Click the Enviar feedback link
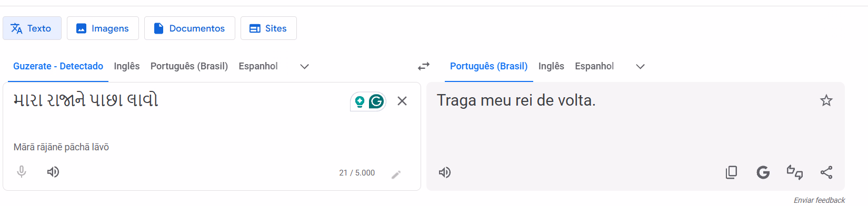The image size is (868, 206). point(819,200)
